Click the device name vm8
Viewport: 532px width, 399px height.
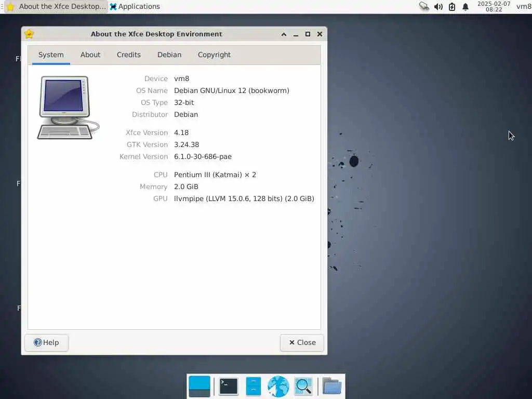coord(181,79)
